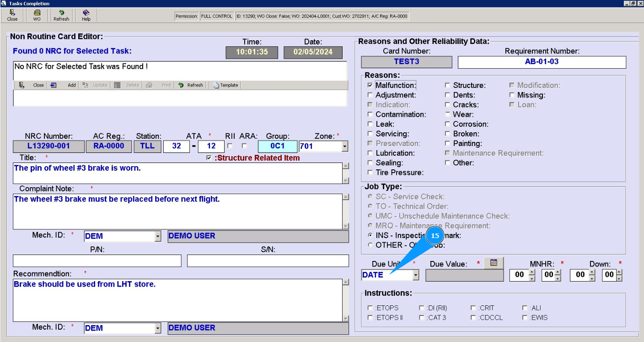This screenshot has height=342, width=644.
Task: Enable the Corrosion reason checkbox
Action: pyautogui.click(x=448, y=124)
